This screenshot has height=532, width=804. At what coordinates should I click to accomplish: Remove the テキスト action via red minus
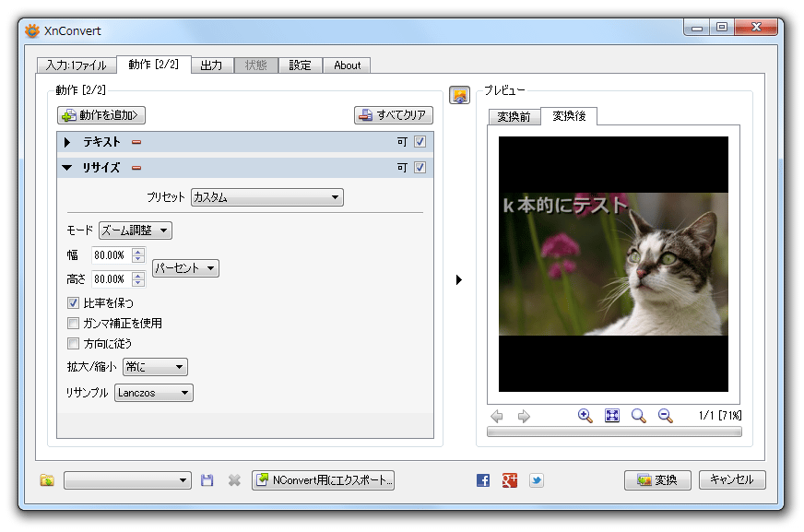136,142
